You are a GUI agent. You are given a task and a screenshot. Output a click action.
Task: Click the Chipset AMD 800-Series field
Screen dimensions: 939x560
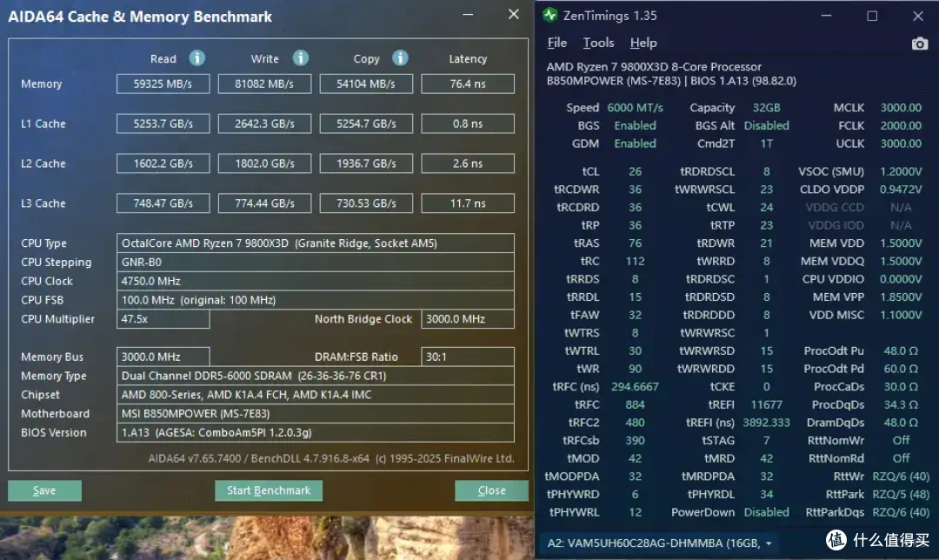pyautogui.click(x=315, y=395)
